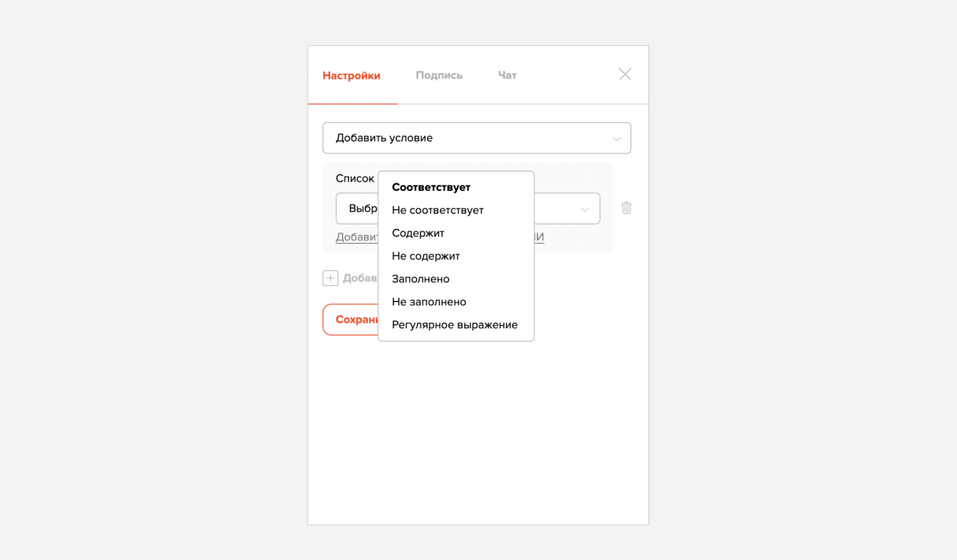This screenshot has height=560, width=957.
Task: Click the plus icon to add a block
Action: click(x=330, y=278)
